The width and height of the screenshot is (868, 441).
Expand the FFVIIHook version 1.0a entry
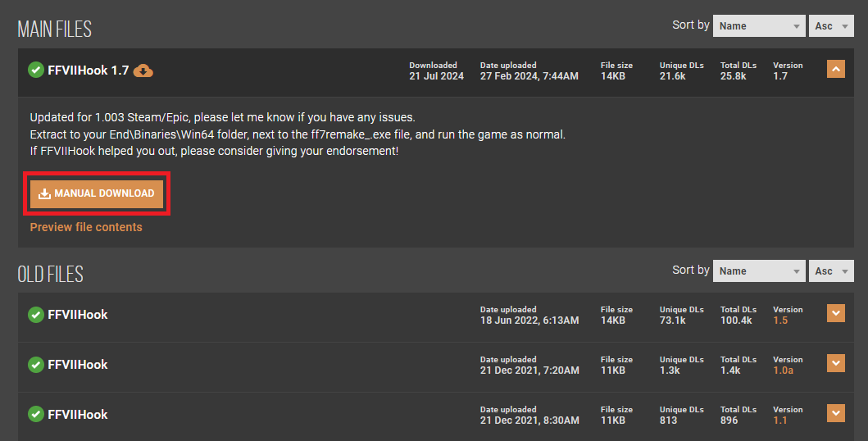tap(836, 363)
